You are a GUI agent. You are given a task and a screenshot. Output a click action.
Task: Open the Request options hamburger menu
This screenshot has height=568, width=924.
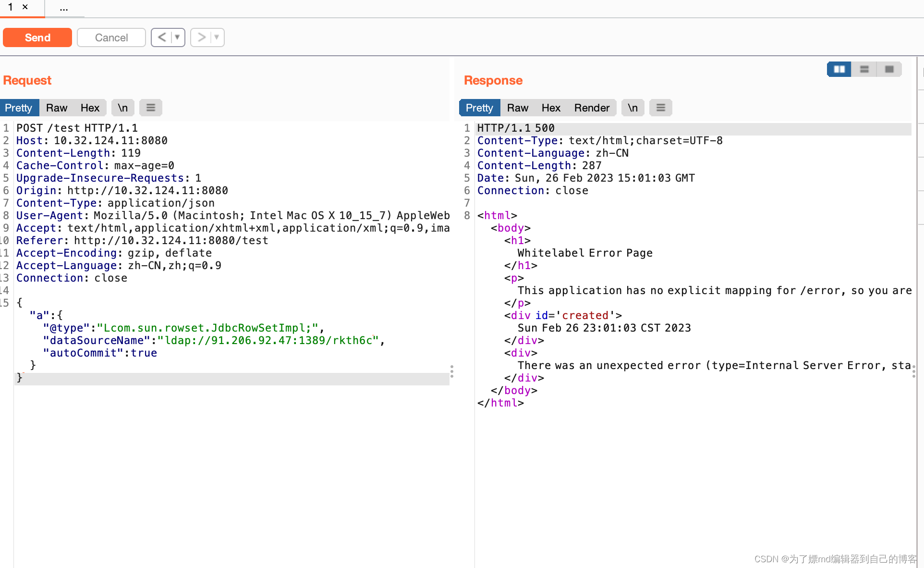coord(151,108)
